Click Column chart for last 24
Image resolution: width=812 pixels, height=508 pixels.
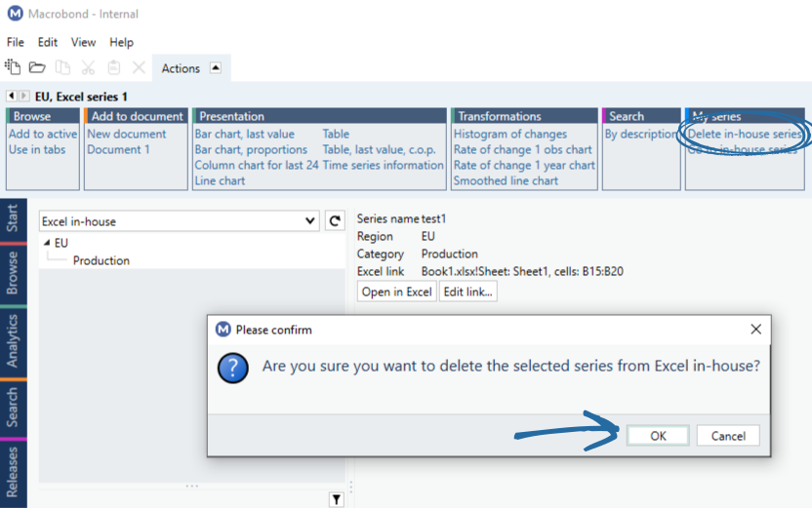pyautogui.click(x=257, y=165)
